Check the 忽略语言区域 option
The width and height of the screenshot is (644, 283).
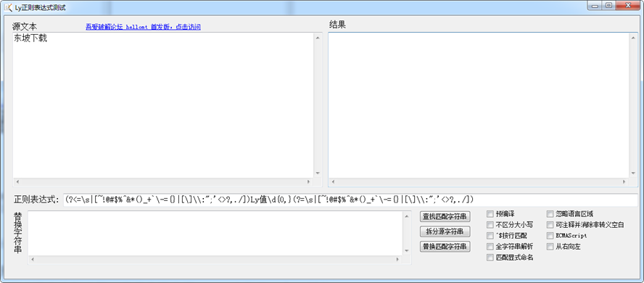tap(550, 213)
